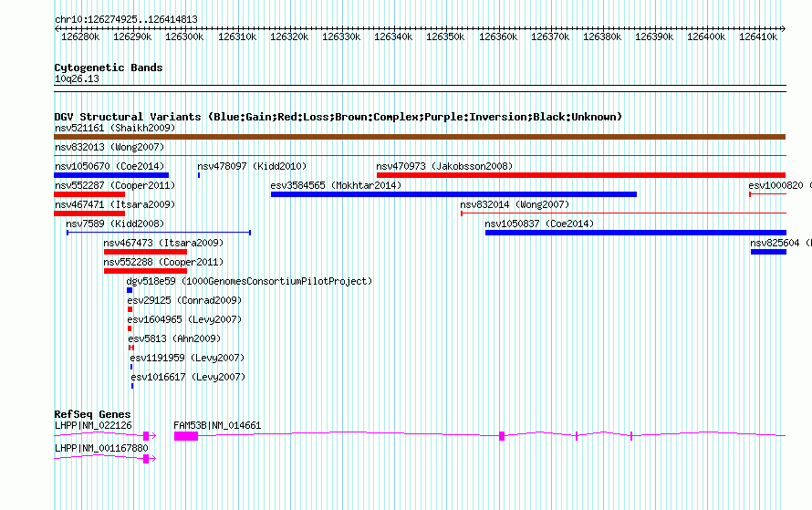Click blue esv3584565 gain bar

[x=453, y=194]
